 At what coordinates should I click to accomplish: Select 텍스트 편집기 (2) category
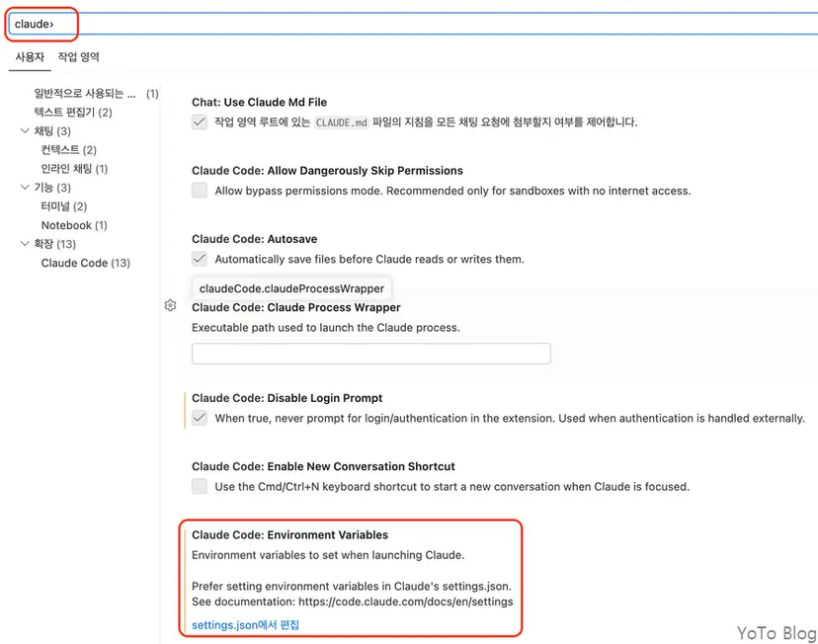pyautogui.click(x=73, y=113)
